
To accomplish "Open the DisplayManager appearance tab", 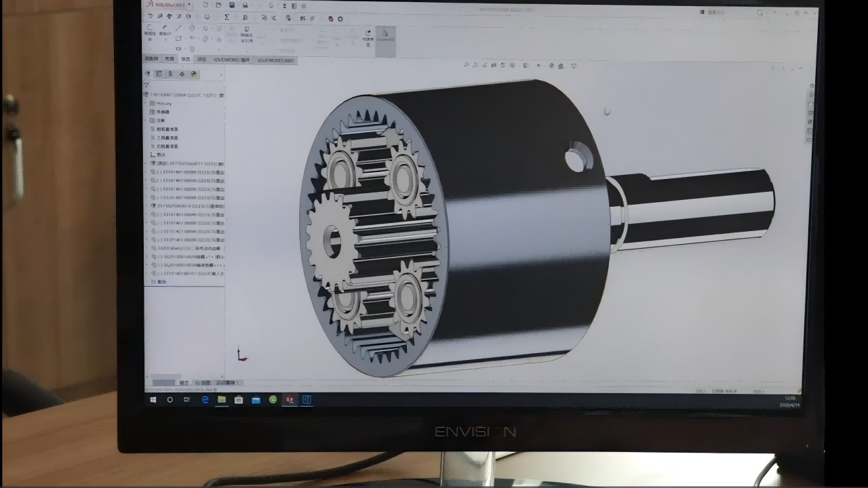I will [x=193, y=74].
